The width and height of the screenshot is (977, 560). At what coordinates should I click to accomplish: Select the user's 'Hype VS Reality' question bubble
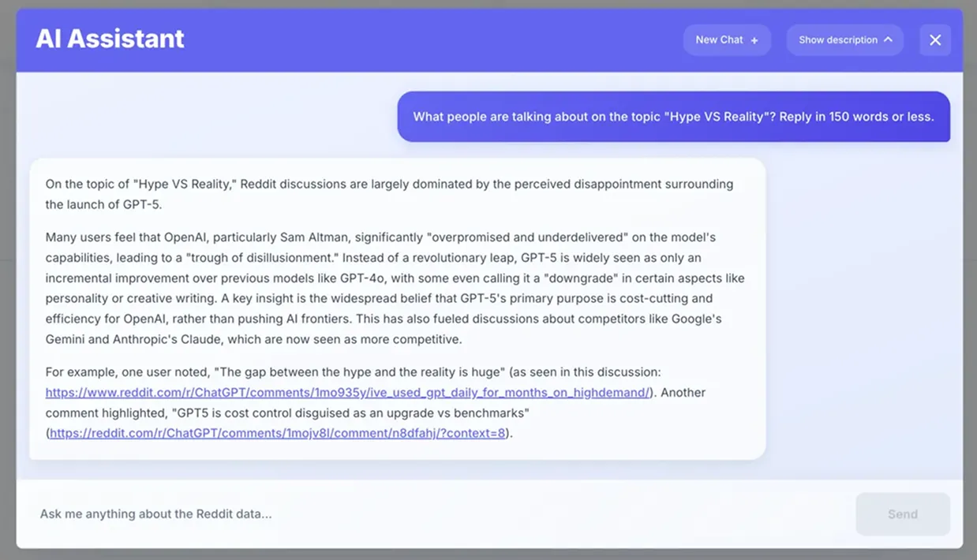click(x=673, y=117)
